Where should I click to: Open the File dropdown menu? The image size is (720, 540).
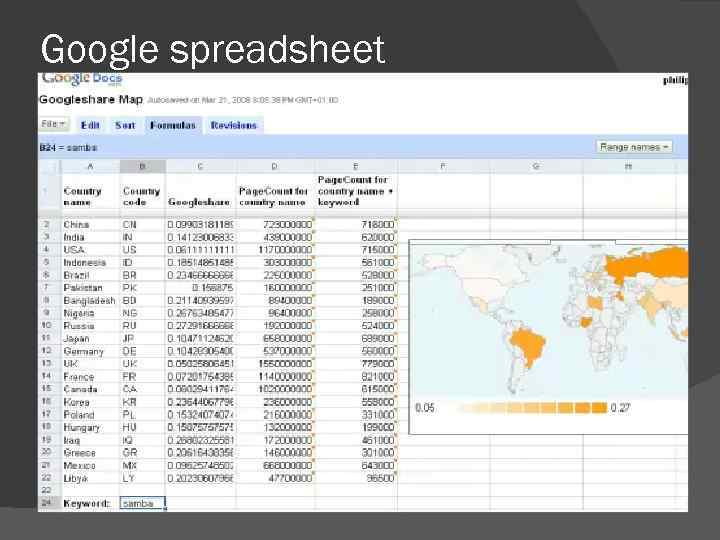54,124
